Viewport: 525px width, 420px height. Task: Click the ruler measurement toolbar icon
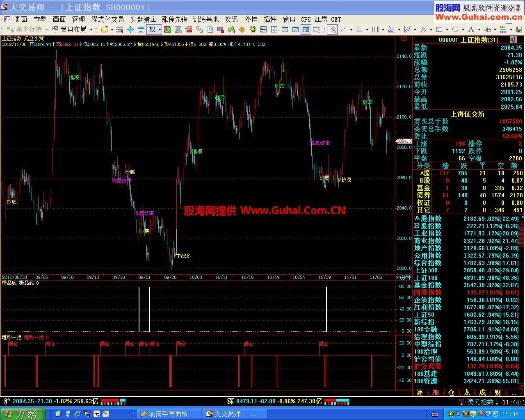click(141, 30)
